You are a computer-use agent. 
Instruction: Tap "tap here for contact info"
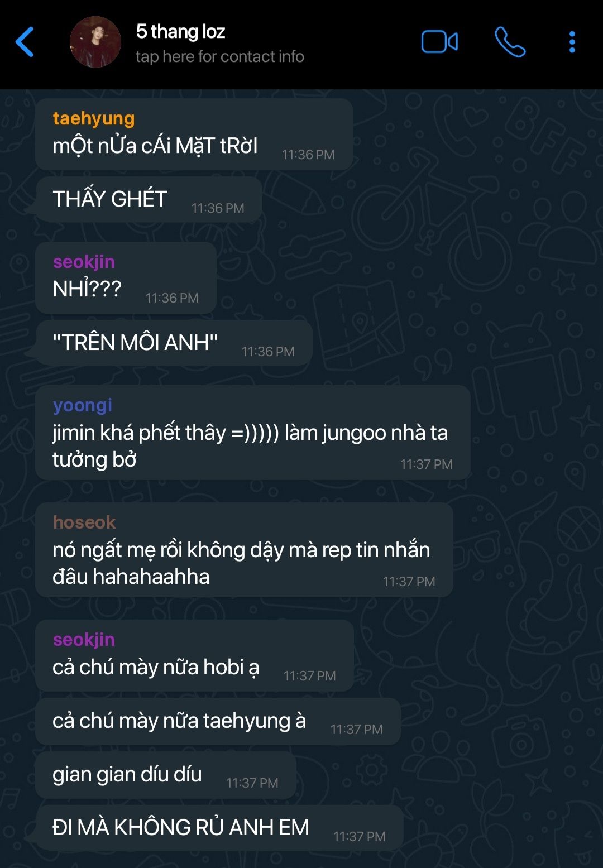point(220,57)
